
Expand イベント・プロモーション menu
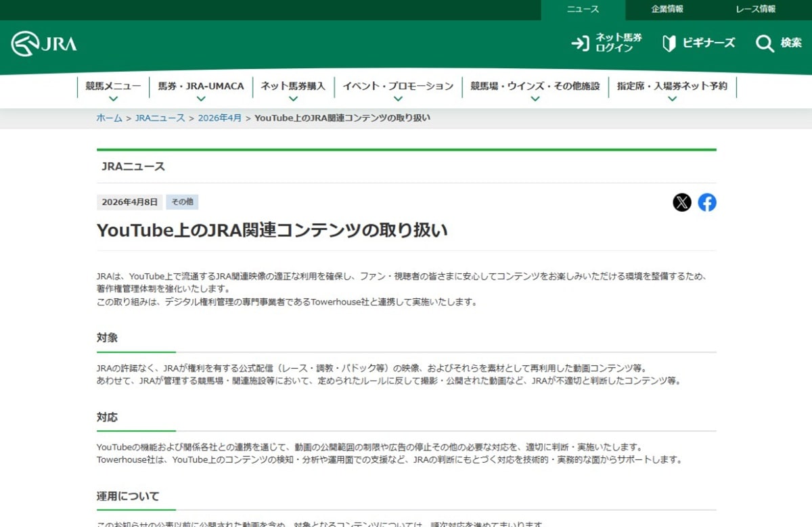coord(398,89)
